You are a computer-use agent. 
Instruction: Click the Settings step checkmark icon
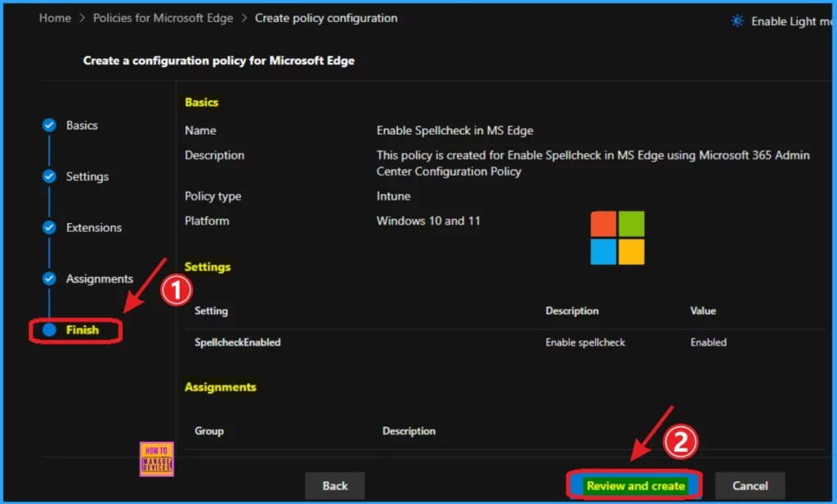[49, 176]
